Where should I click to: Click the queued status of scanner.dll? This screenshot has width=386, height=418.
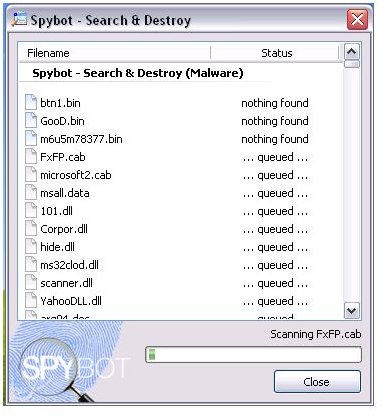click(275, 283)
